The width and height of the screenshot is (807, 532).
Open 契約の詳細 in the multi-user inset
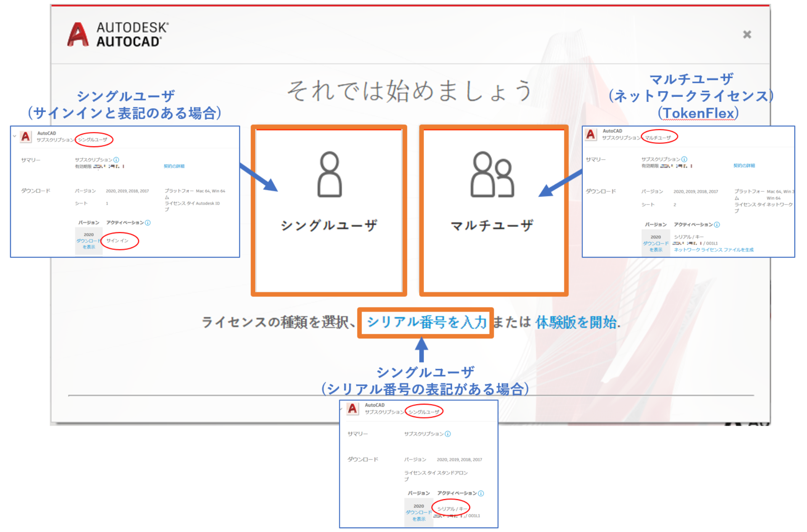(x=744, y=166)
